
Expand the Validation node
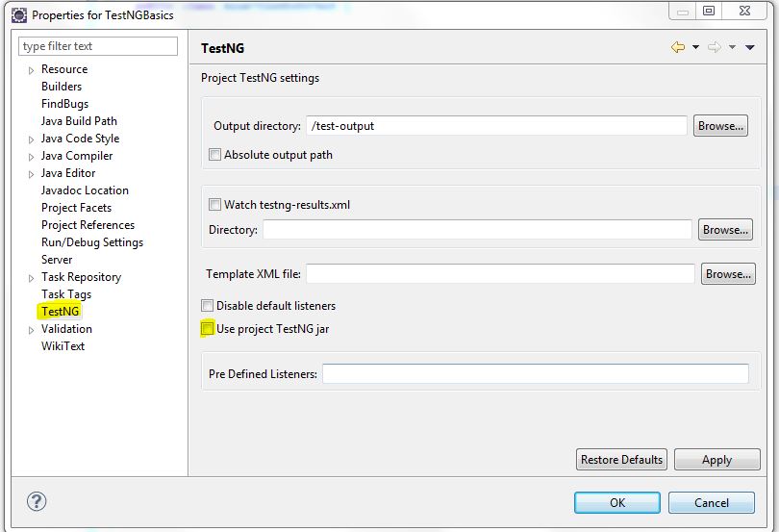(32, 330)
